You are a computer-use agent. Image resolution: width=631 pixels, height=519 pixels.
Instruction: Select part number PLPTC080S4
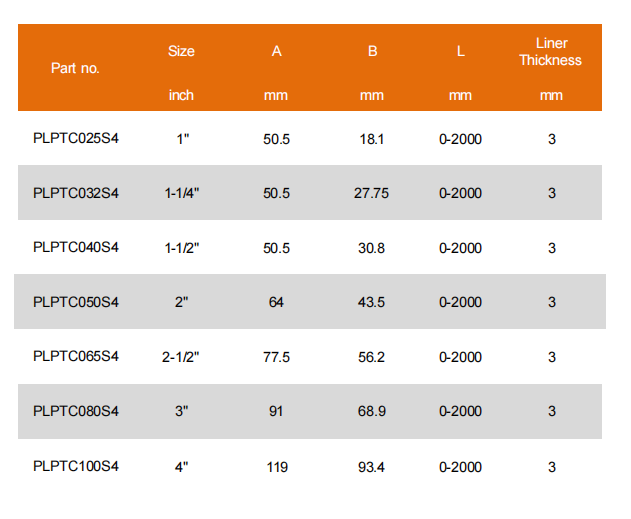pyautogui.click(x=76, y=411)
